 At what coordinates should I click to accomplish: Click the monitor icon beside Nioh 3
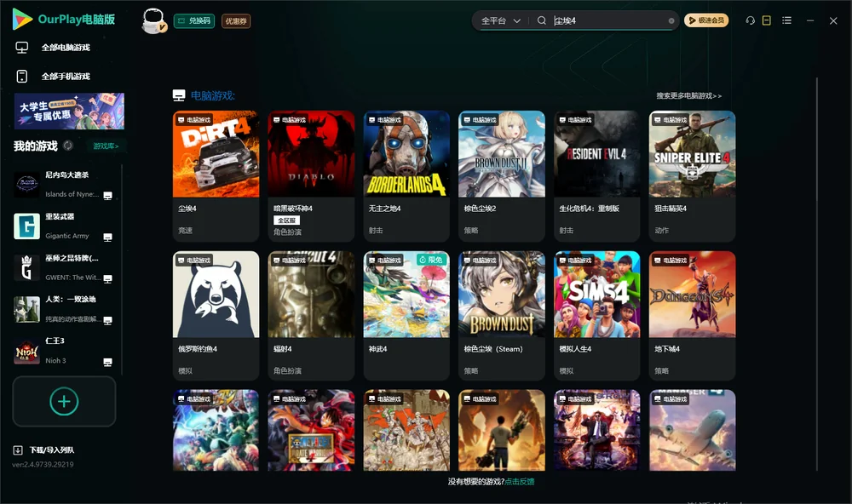[x=107, y=363]
